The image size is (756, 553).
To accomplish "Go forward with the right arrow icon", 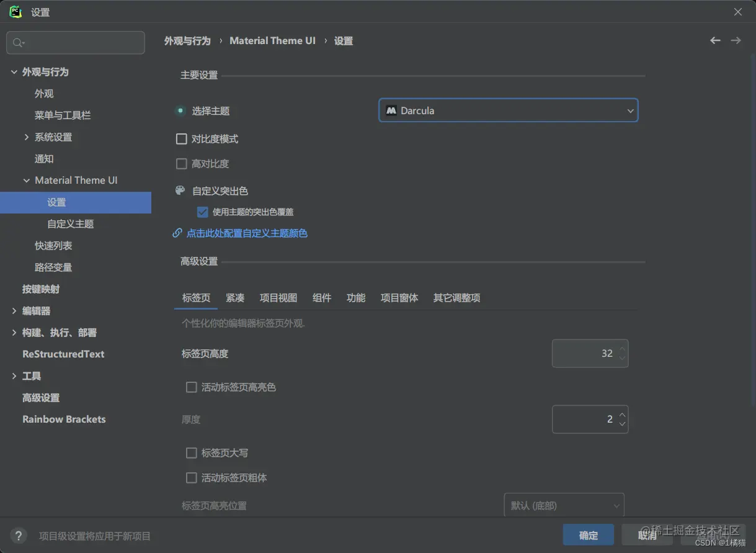I will (736, 40).
